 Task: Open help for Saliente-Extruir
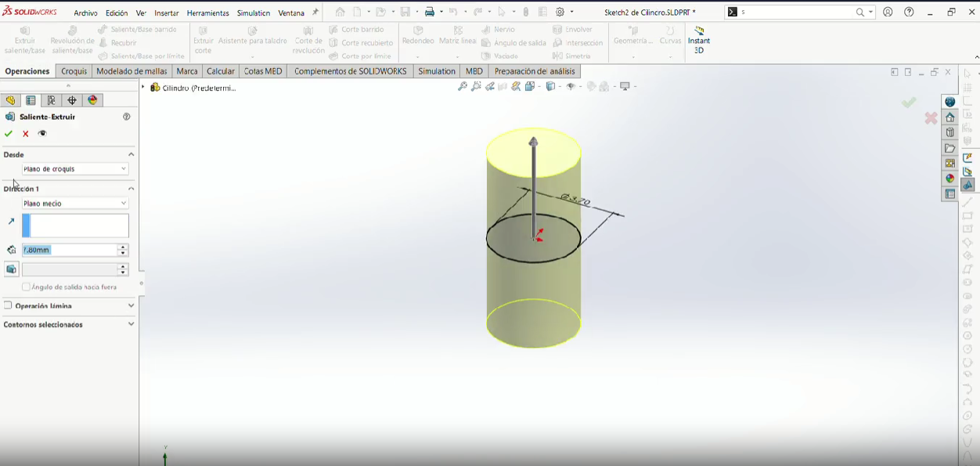[x=126, y=117]
